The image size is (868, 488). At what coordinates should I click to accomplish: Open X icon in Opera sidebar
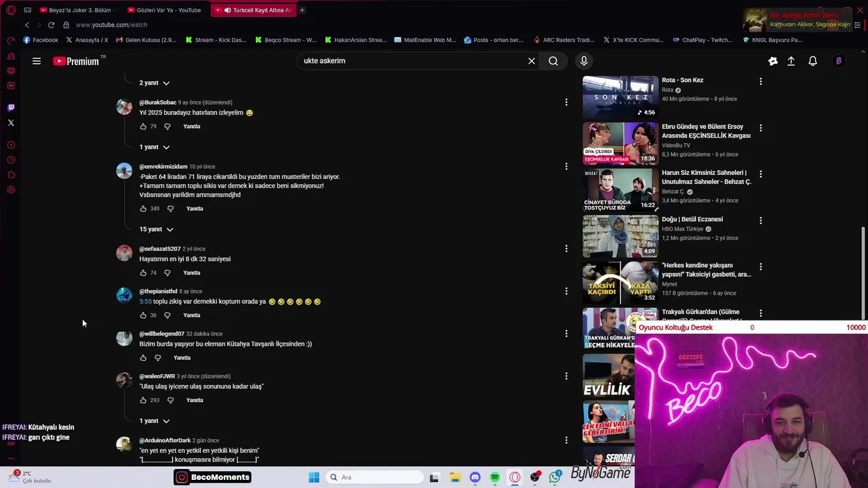[x=11, y=123]
